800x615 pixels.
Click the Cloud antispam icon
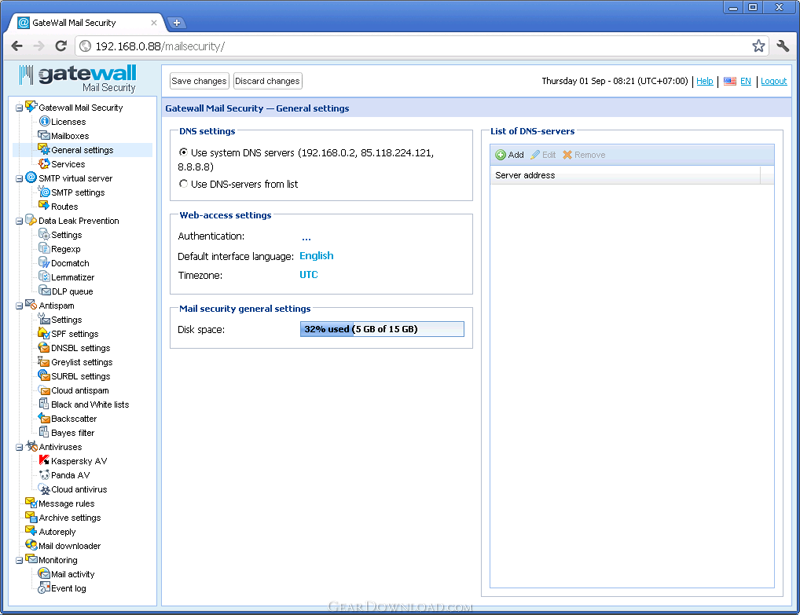coord(44,390)
